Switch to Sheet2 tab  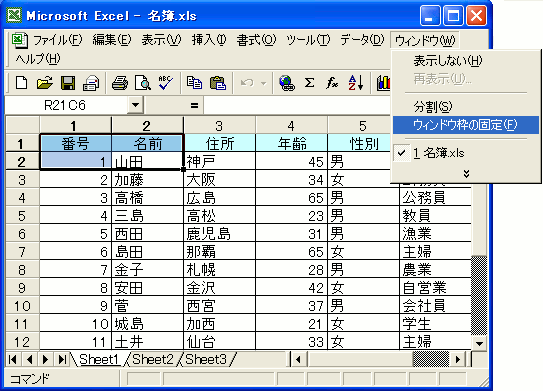tap(152, 359)
